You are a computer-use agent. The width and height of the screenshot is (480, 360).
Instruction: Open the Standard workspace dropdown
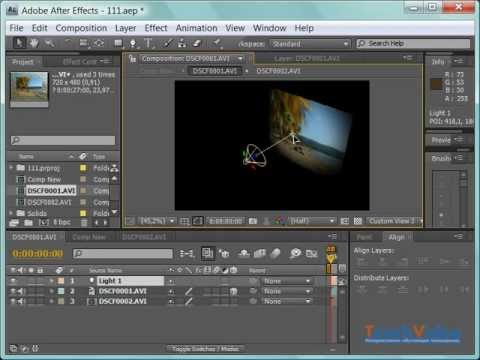(x=310, y=44)
